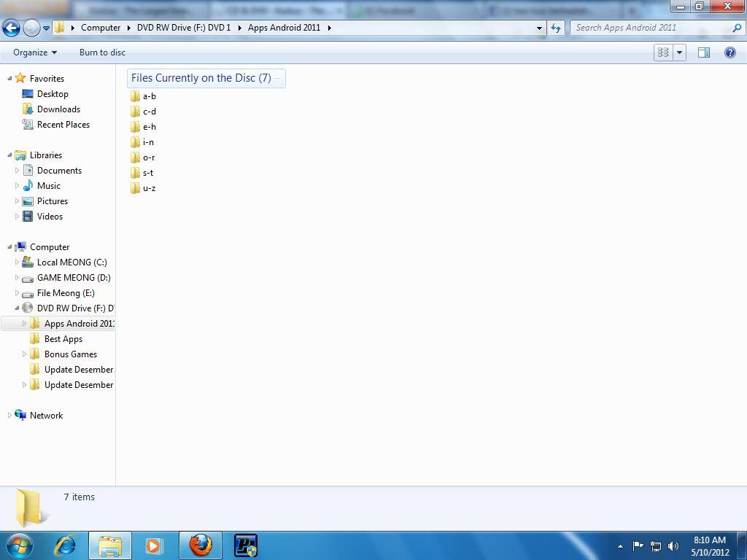
Task: Select the e-h folder
Action: [143, 127]
